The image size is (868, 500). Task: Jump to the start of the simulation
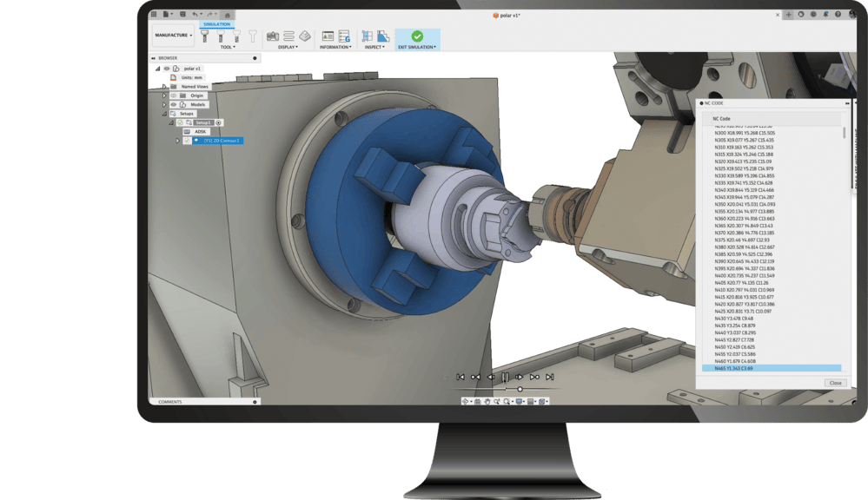[x=461, y=378]
